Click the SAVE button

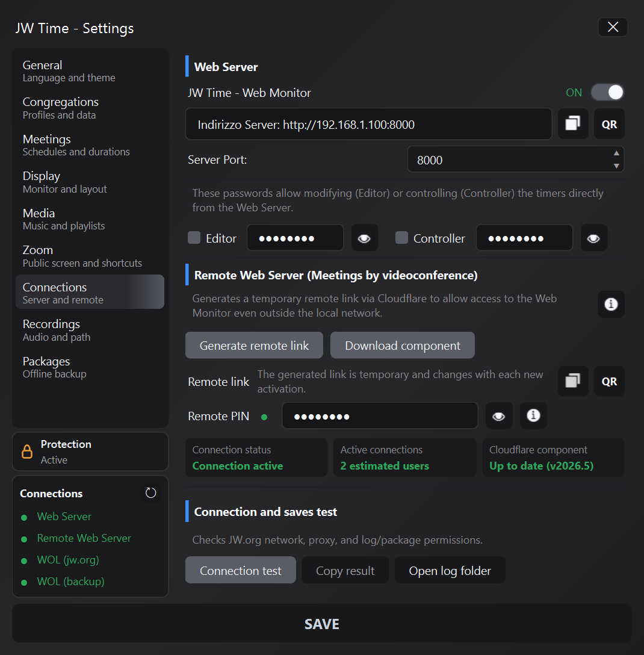pos(321,623)
